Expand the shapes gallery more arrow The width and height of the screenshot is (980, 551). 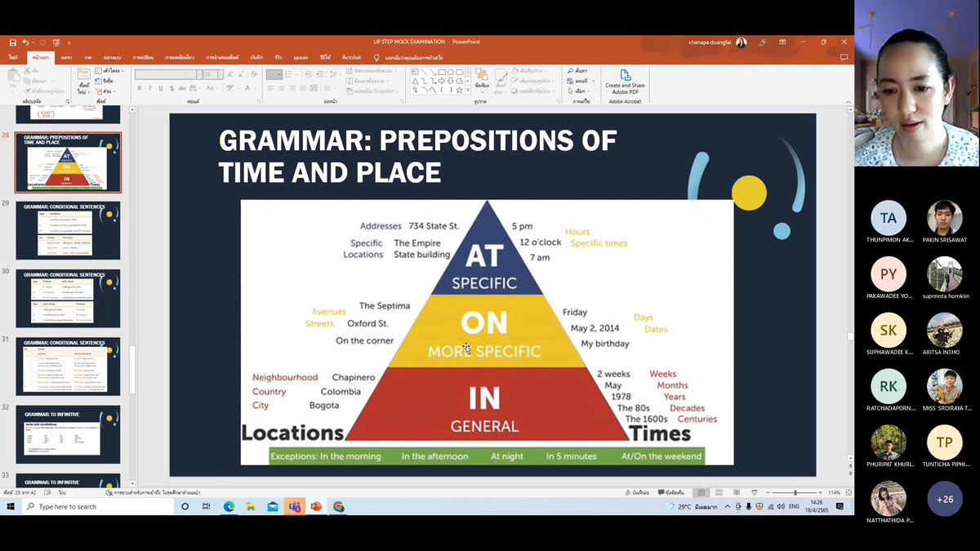pyautogui.click(x=466, y=91)
